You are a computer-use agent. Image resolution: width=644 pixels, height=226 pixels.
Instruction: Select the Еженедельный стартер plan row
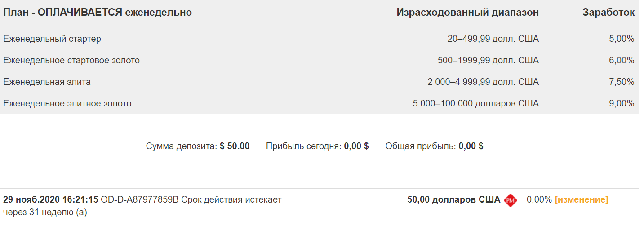(x=52, y=39)
